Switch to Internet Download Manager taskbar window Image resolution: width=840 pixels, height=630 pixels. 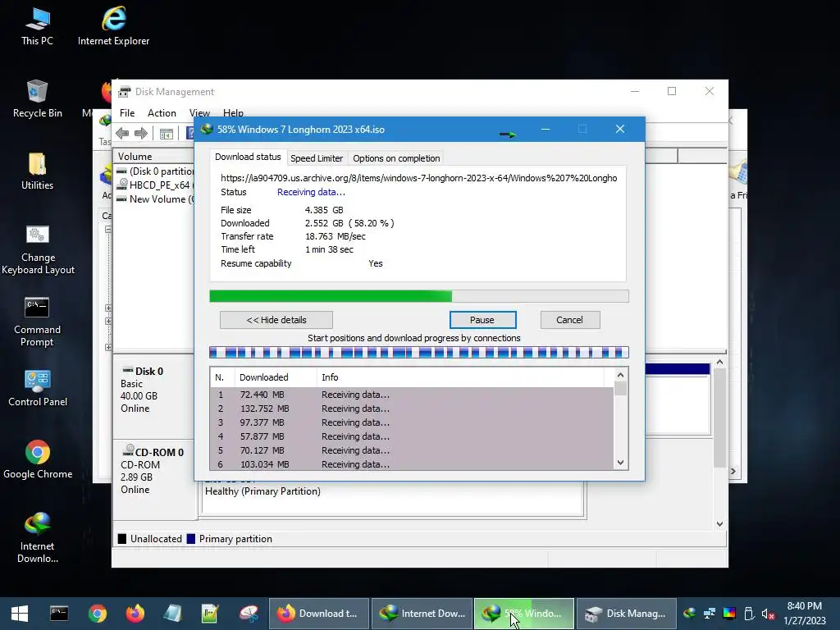pyautogui.click(x=422, y=614)
